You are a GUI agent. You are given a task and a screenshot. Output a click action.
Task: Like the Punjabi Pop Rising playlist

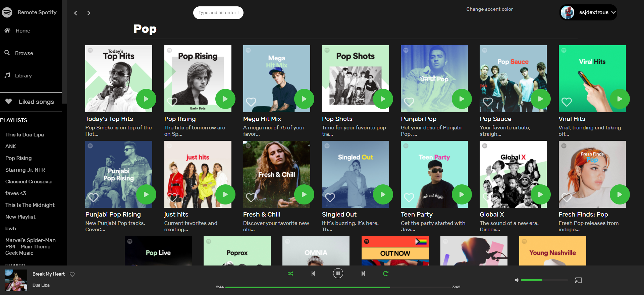(x=93, y=197)
